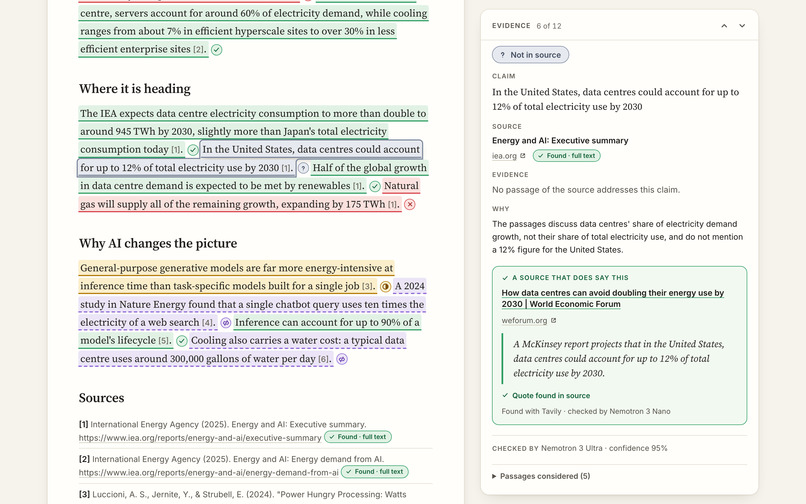Click the 'Sources' heading
This screenshot has width=806, height=504.
[101, 398]
